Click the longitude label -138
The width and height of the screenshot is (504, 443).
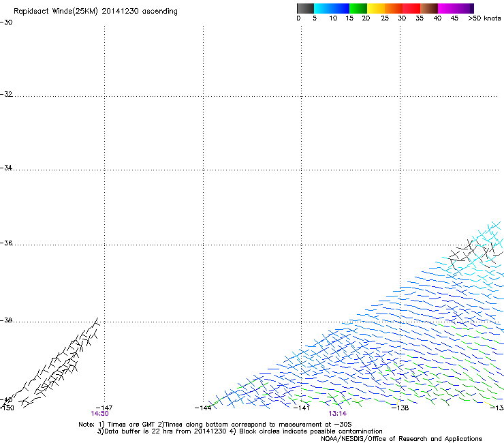pos(400,408)
